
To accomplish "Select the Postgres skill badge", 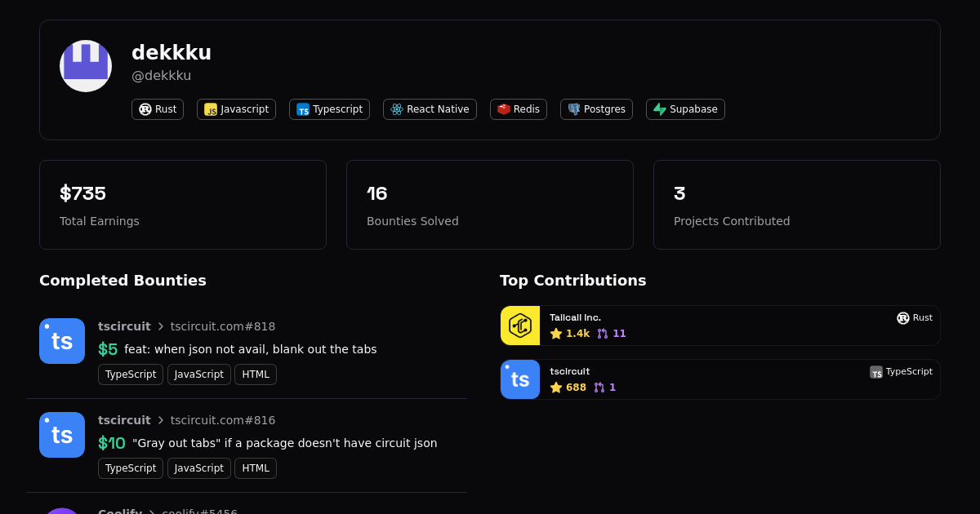I will tap(596, 109).
